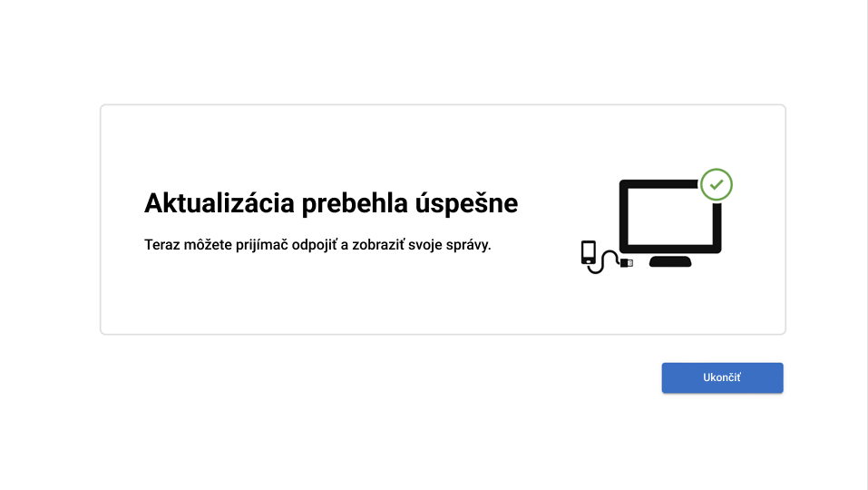Click the word "úspešne" in heading
The height and width of the screenshot is (490, 868).
click(466, 203)
